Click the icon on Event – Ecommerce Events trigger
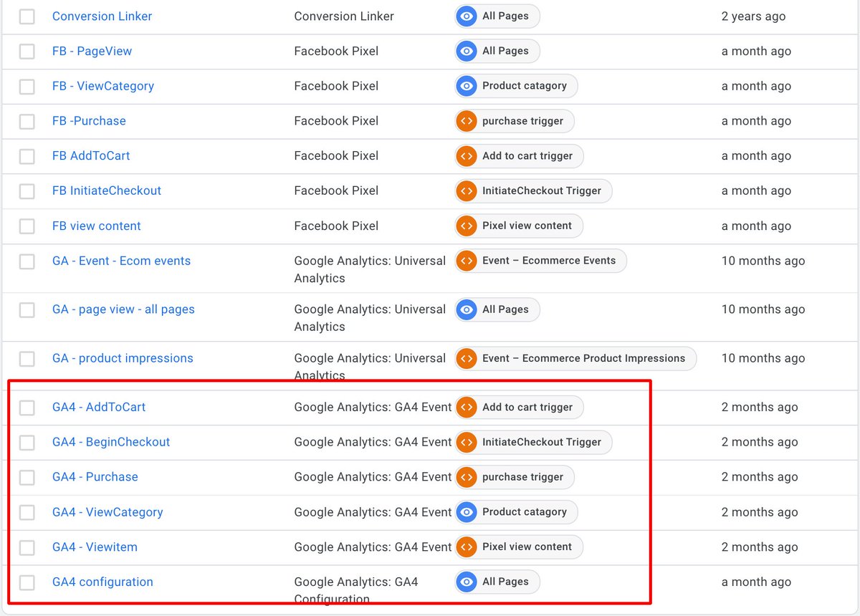This screenshot has height=616, width=860. (x=466, y=261)
